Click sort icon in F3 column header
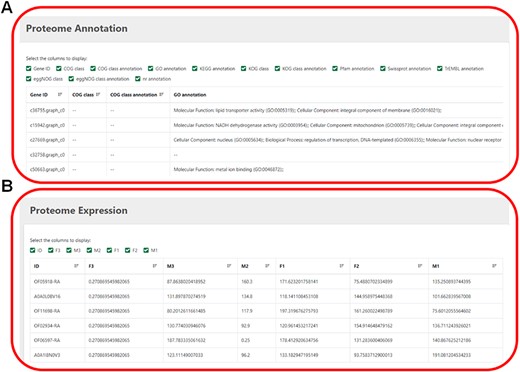 [x=155, y=266]
